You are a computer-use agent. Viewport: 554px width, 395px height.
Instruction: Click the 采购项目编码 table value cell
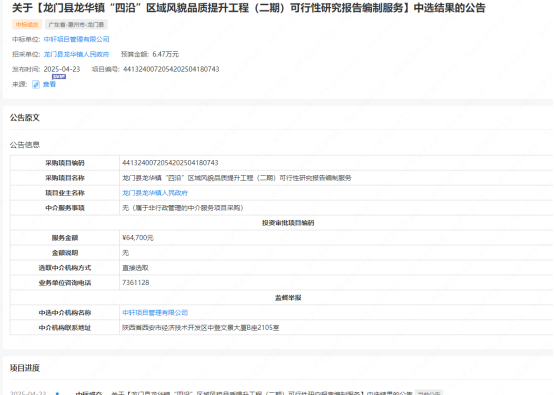(336, 163)
